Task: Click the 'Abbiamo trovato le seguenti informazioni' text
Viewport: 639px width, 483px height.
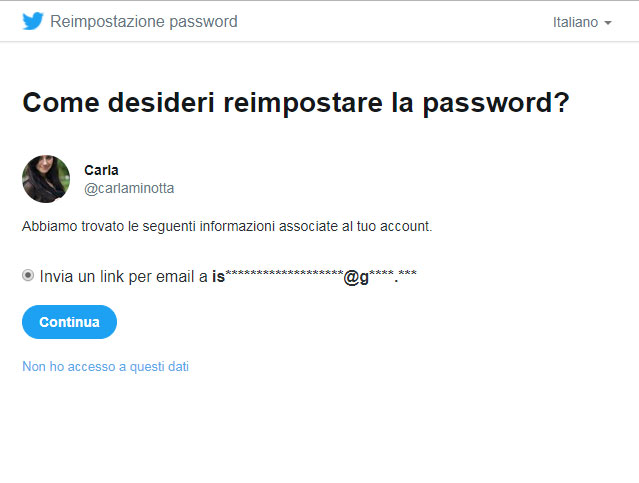Action: [x=227, y=226]
